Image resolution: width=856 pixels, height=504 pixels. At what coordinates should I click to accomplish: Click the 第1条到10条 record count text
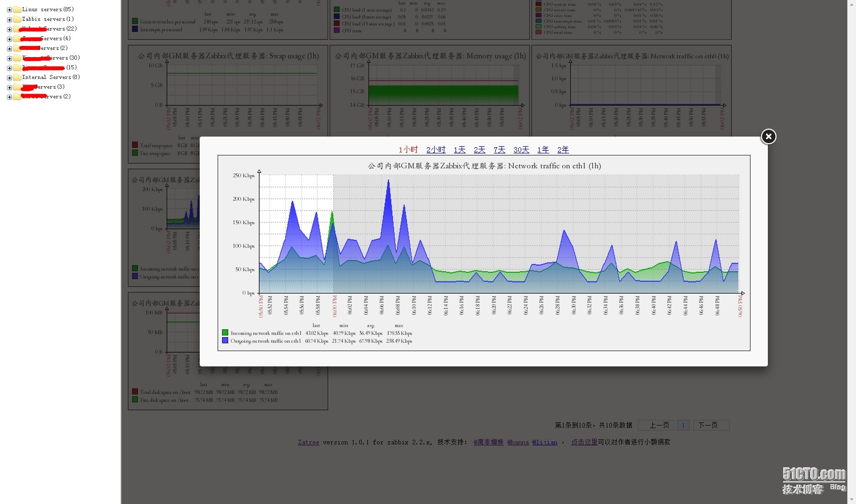click(x=594, y=425)
